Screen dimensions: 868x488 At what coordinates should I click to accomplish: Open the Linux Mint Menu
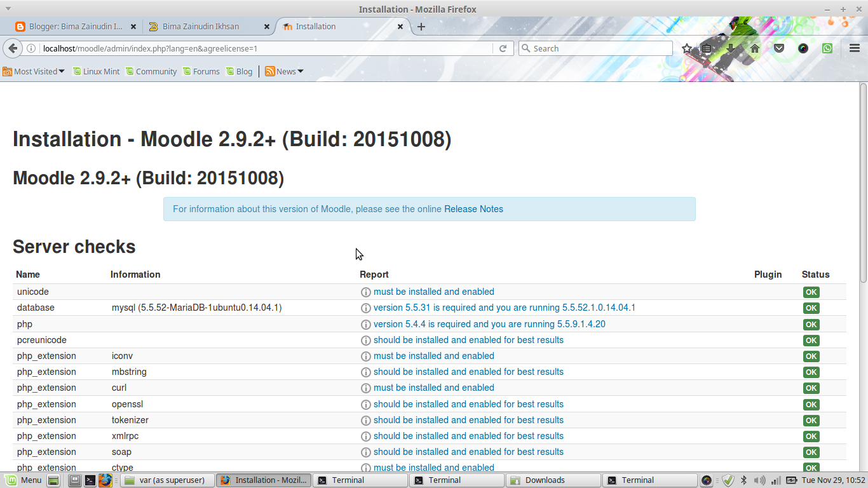coord(24,480)
